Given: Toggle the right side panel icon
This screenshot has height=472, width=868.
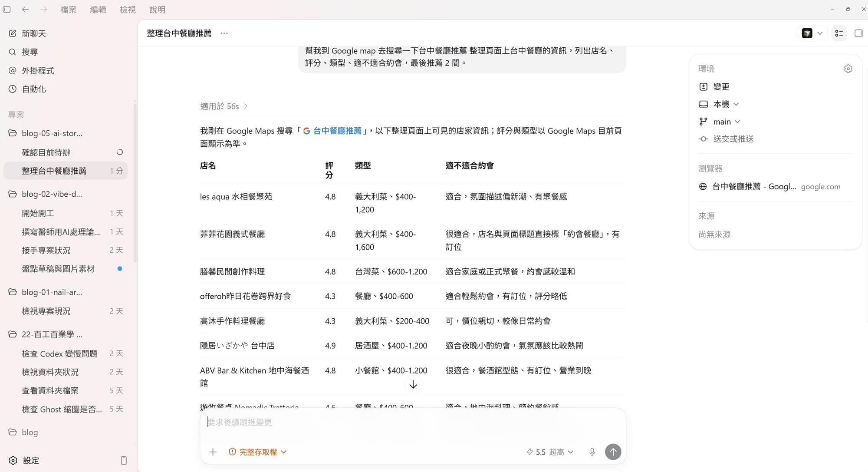Looking at the screenshot, I should [x=858, y=33].
